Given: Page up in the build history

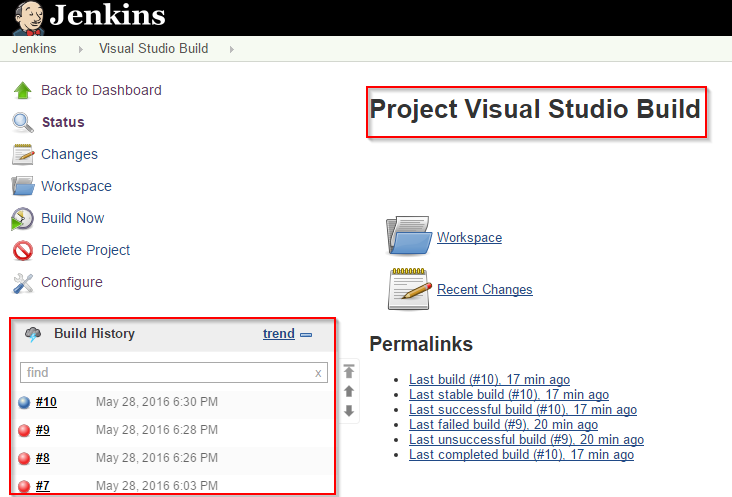Looking at the screenshot, I should 349,391.
